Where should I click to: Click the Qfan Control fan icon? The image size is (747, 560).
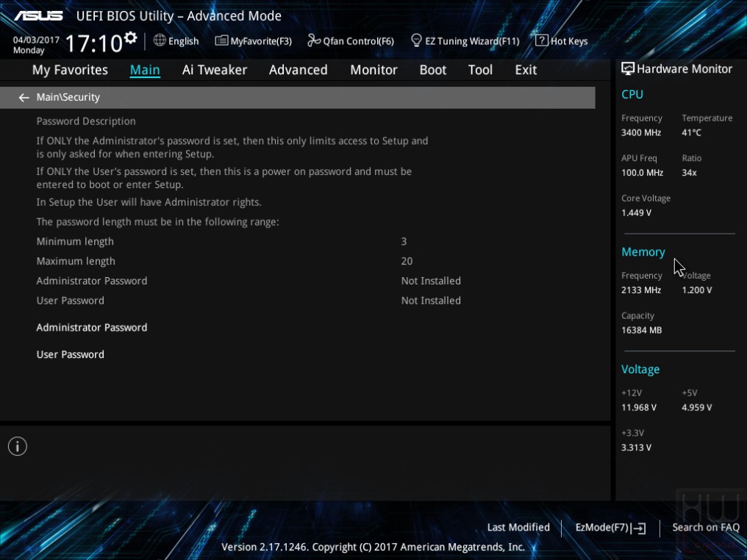pos(313,40)
